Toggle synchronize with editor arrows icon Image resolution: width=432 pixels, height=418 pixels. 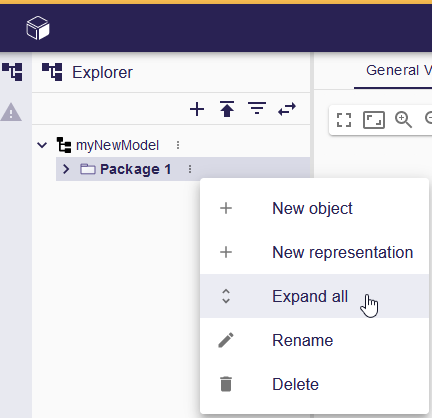(287, 109)
